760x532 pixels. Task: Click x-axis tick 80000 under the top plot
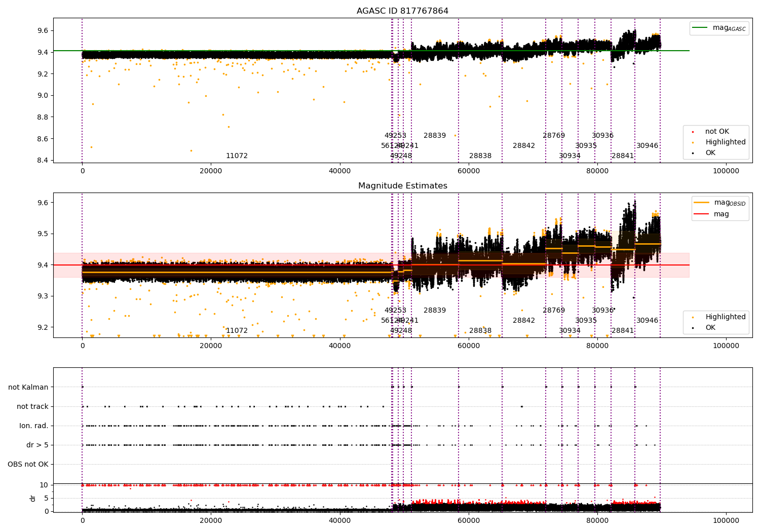(x=597, y=171)
